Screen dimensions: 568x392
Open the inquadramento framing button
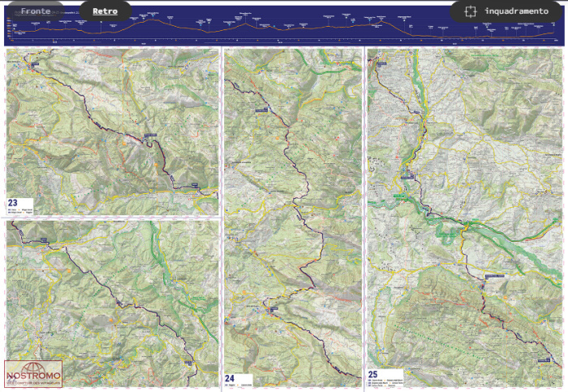pyautogui.click(x=506, y=11)
